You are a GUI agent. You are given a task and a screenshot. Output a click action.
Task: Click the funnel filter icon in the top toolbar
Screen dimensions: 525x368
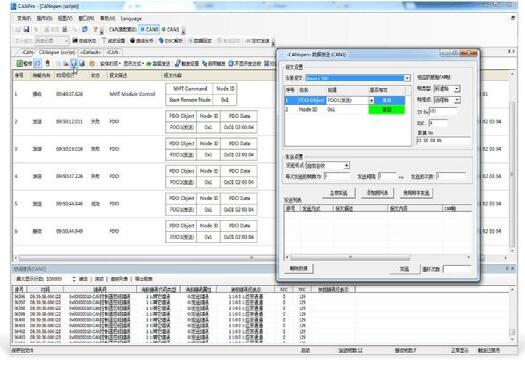click(95, 29)
